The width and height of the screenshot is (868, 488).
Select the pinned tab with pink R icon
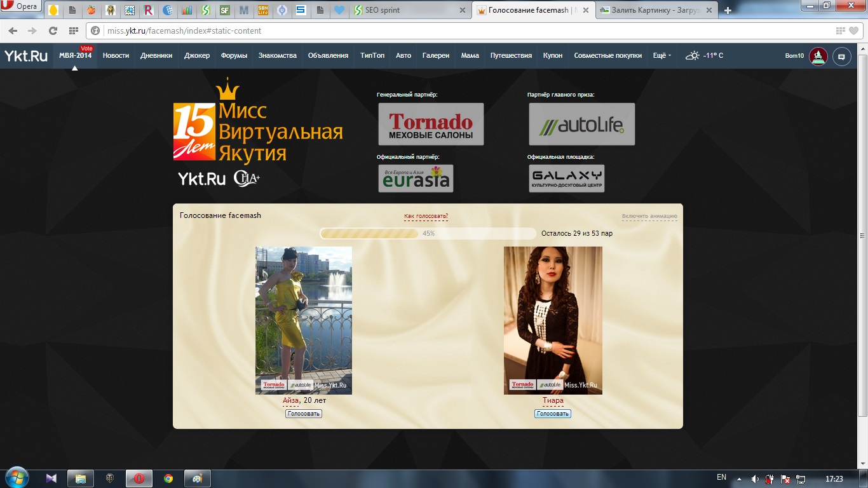[x=149, y=10]
